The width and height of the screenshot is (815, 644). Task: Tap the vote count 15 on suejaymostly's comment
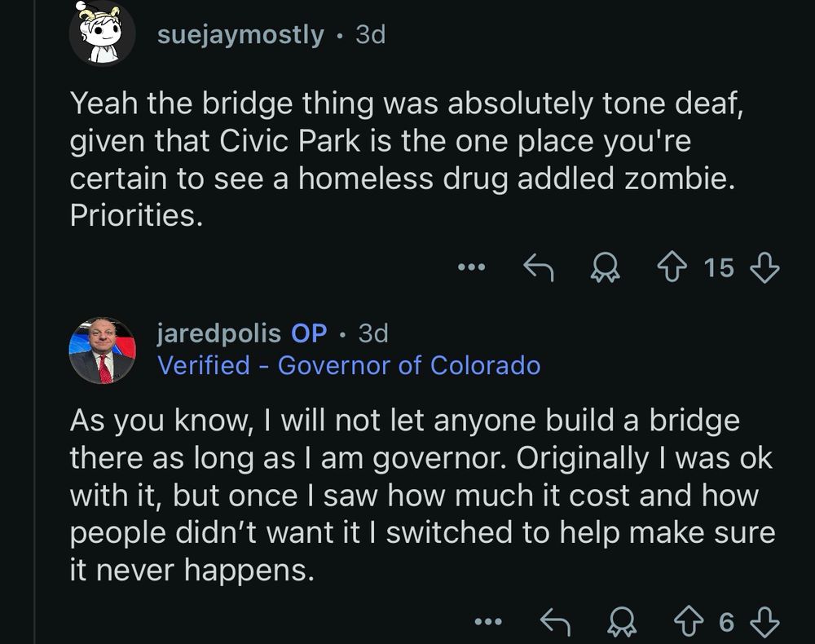point(719,267)
